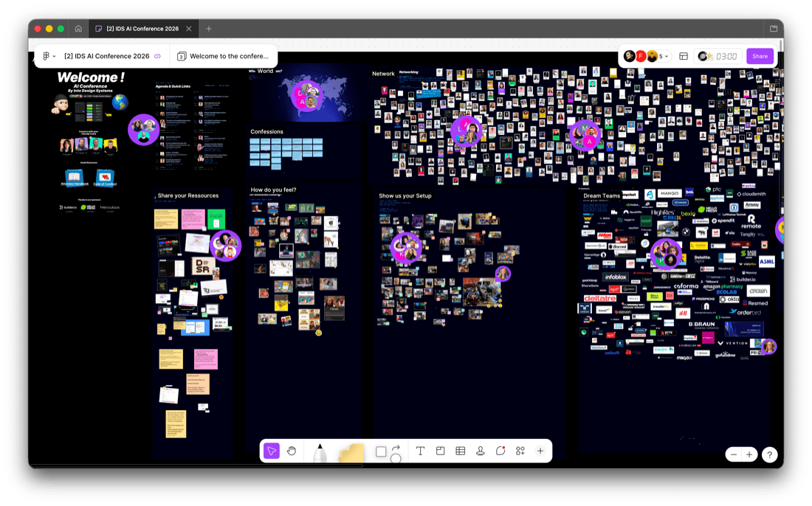Click the purple Share button
This screenshot has height=506, width=812.
click(760, 55)
